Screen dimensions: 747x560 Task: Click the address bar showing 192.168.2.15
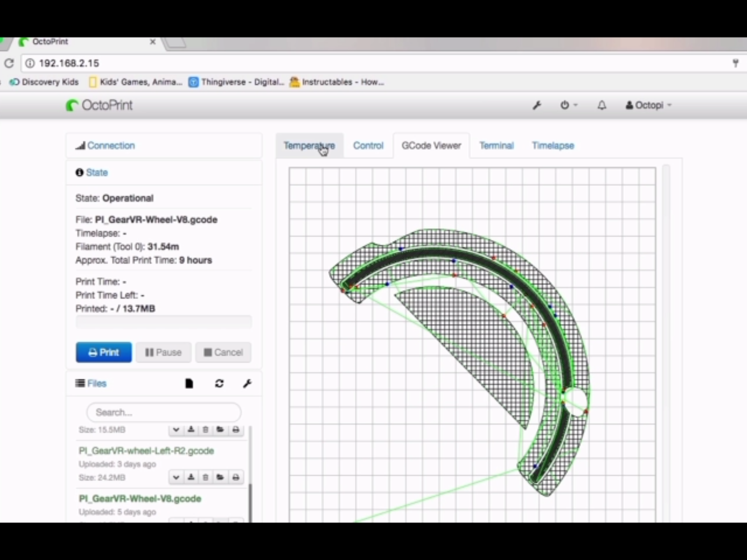click(x=381, y=63)
